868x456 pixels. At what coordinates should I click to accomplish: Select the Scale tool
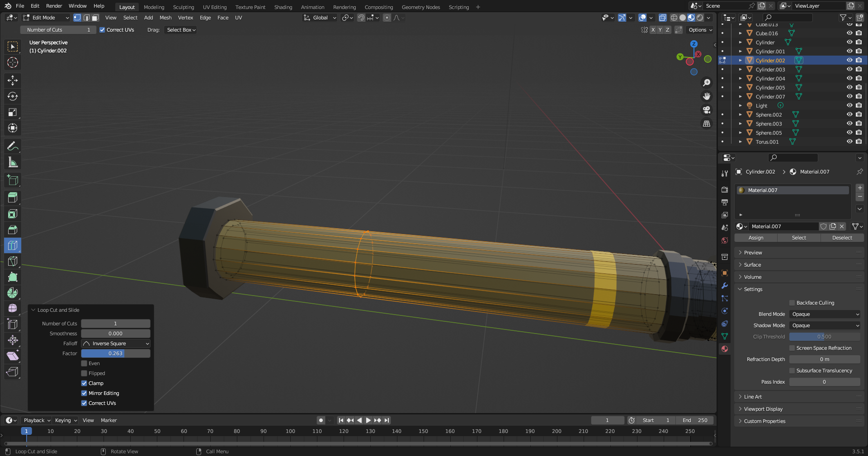(x=13, y=112)
